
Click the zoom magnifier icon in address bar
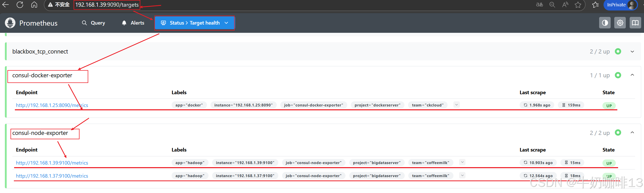(552, 5)
